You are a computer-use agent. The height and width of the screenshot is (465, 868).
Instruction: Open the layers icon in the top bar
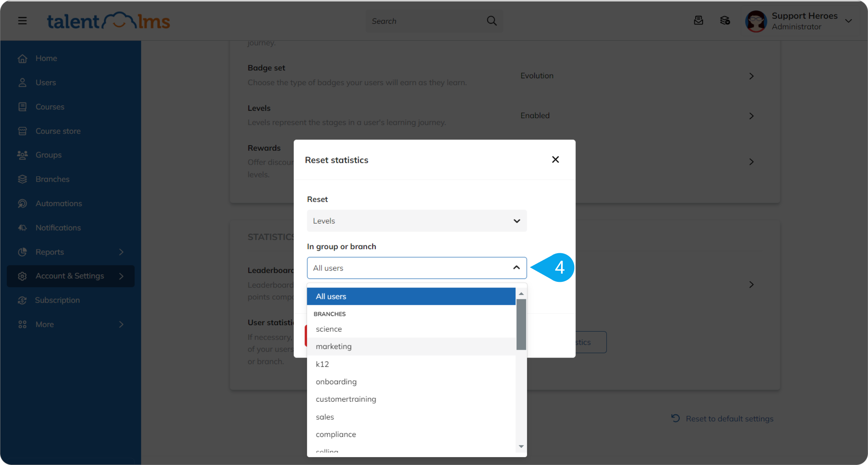point(725,20)
